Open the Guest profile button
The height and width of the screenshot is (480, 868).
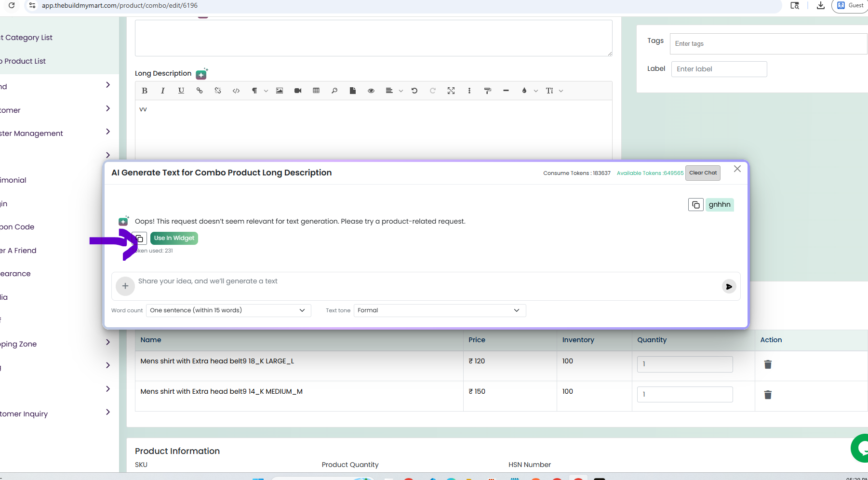[850, 5]
